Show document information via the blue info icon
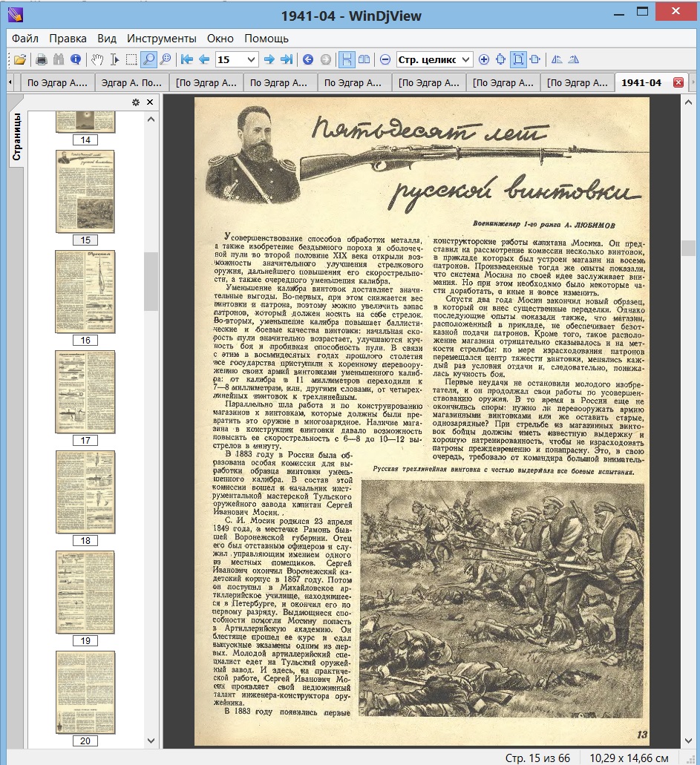The height and width of the screenshot is (765, 700). click(x=76, y=59)
